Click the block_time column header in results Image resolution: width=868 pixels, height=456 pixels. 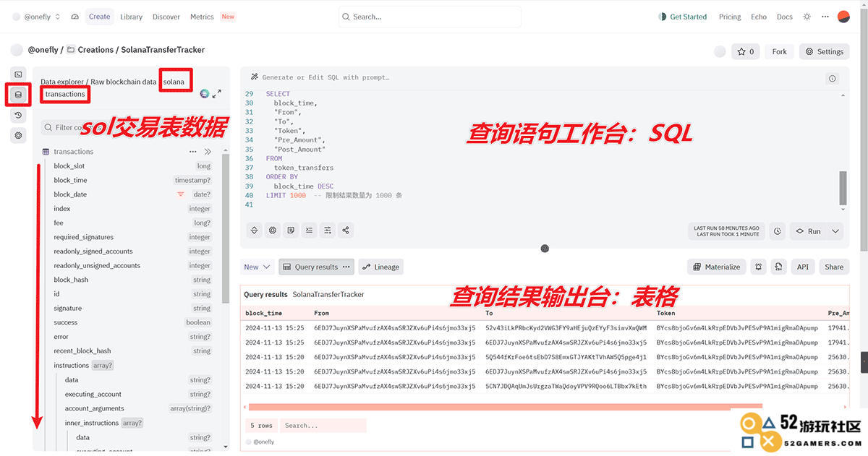pyautogui.click(x=264, y=313)
